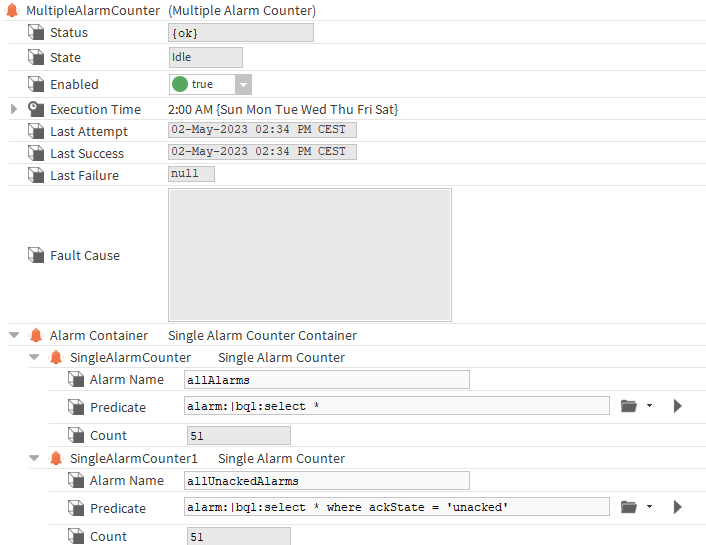Viewport: 706px width, 545px height.
Task: Open folder browser for allAlarms predicate
Action: (x=628, y=406)
